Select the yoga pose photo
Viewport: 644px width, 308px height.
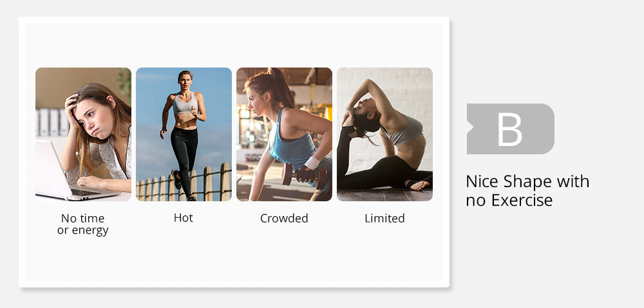385,134
